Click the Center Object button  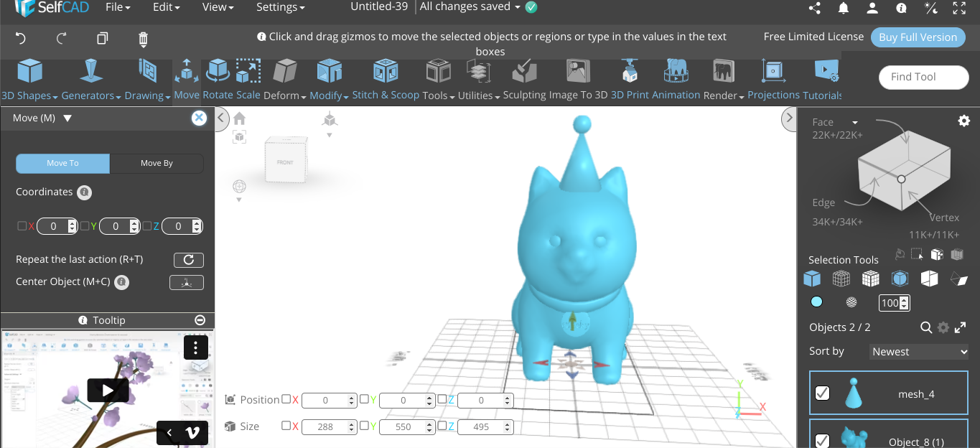click(187, 282)
